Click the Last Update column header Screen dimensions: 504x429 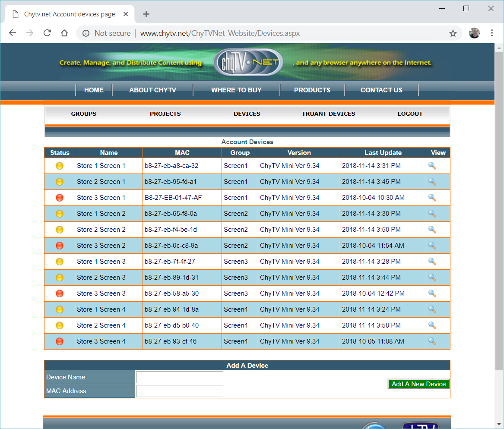click(x=383, y=153)
